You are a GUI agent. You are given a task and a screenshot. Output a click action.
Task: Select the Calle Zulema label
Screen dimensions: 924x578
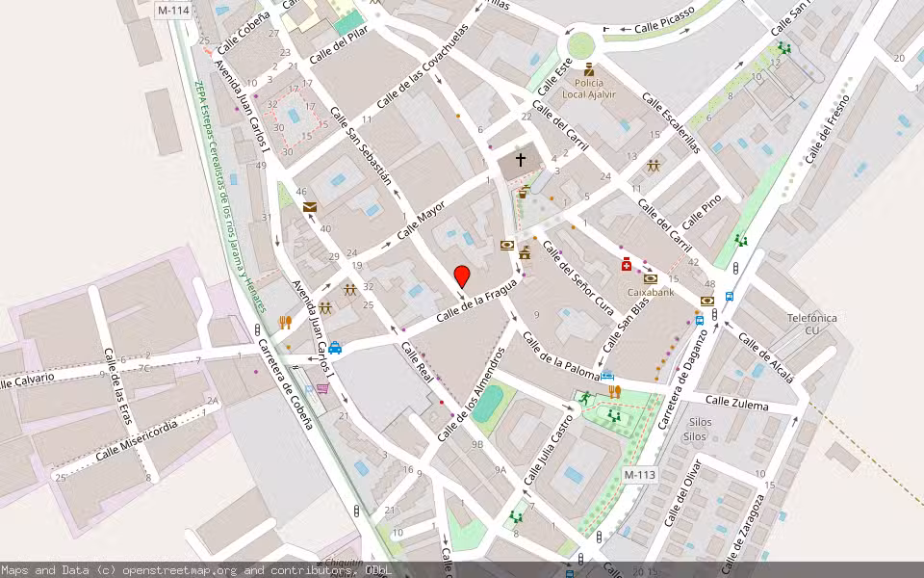[736, 403]
